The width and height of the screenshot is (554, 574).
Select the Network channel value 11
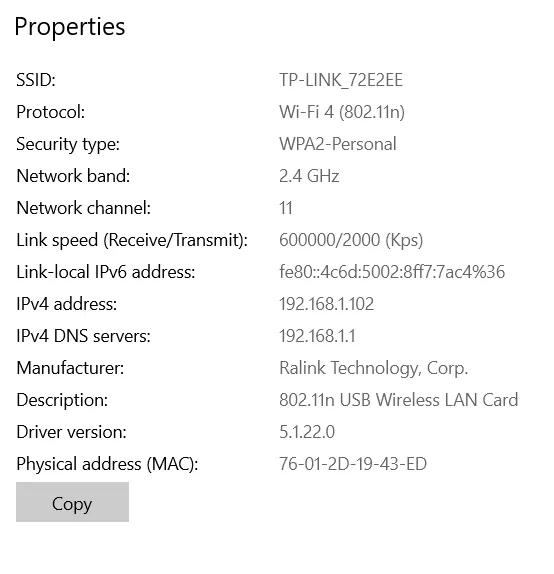tap(286, 208)
